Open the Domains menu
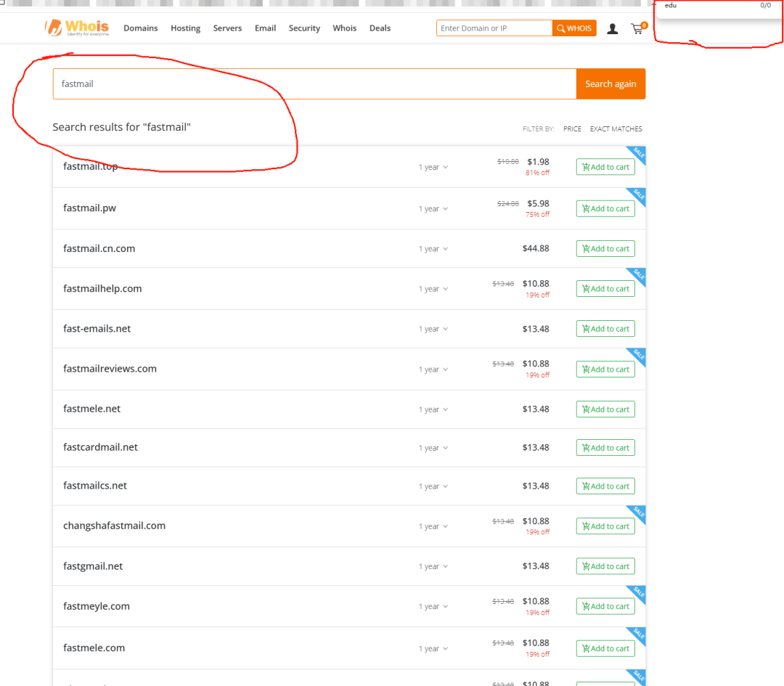 (x=140, y=28)
